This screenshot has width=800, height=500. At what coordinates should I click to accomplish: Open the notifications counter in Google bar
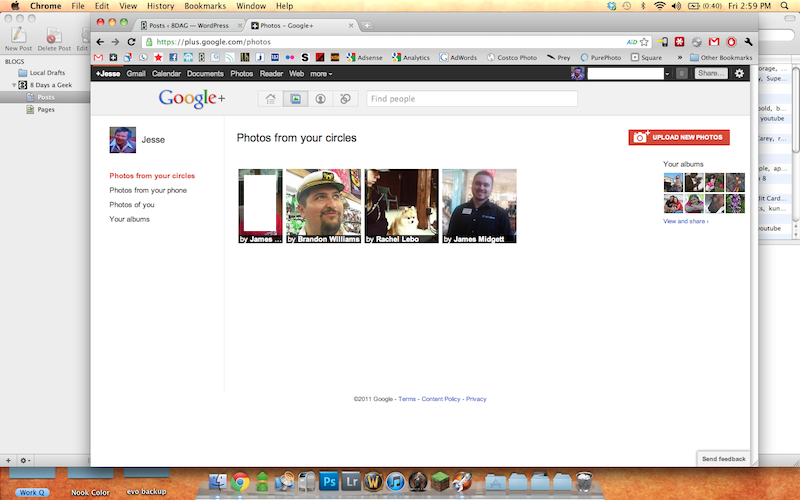tap(681, 73)
